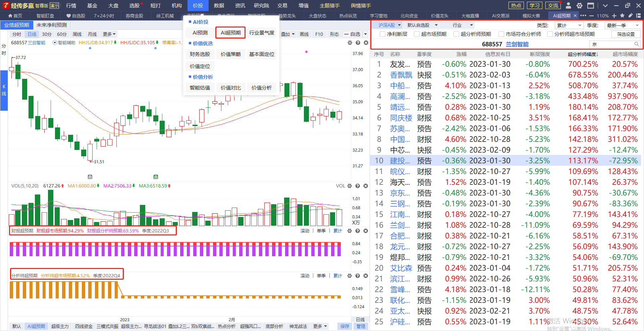644x331 pixels.
Task: Select the 超级主力 bottom indicator tab
Action: (60, 326)
